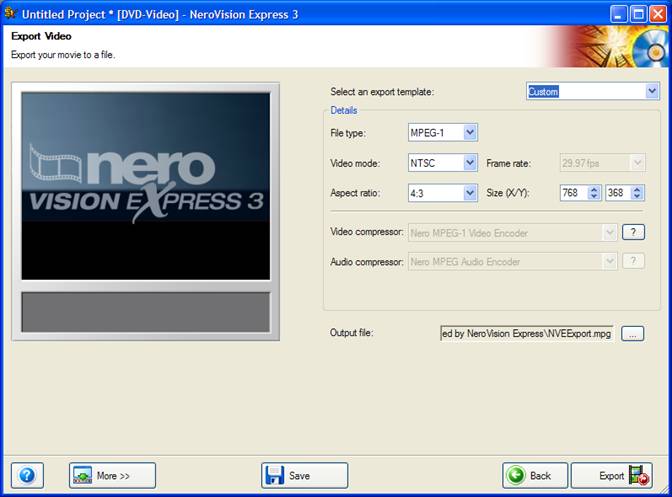
Task: Decrease the Y size 368 value
Action: pyautogui.click(x=637, y=197)
